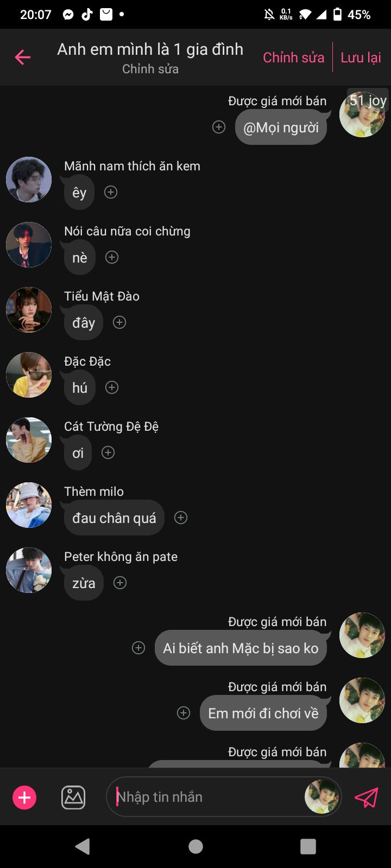Open avatar of "Mãnh nam thích ăn kem"
The image size is (391, 868).
coord(29,180)
